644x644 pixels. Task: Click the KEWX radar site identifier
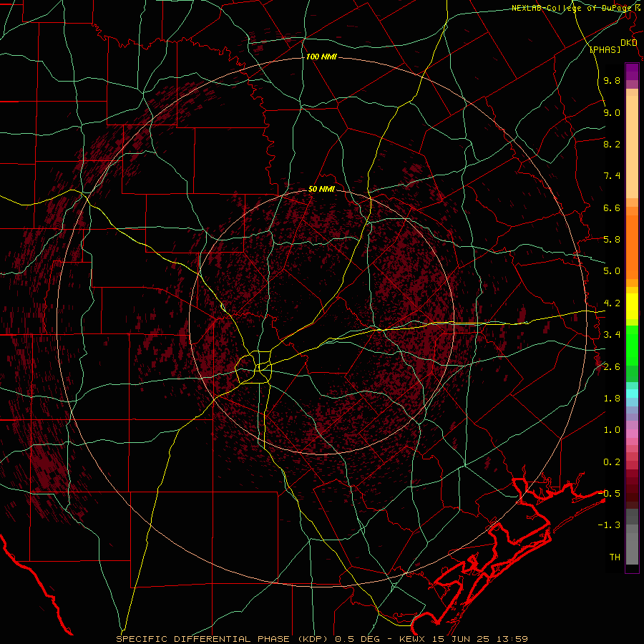tap(413, 639)
